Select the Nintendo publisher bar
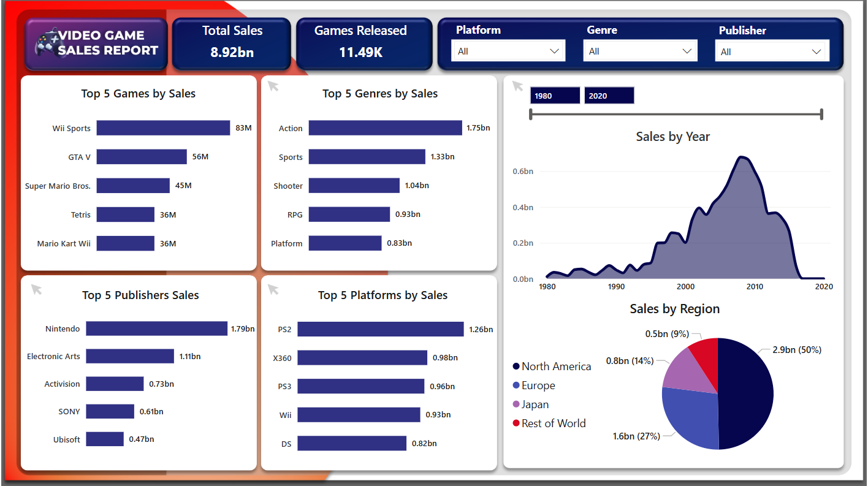The height and width of the screenshot is (486, 868). 156,328
